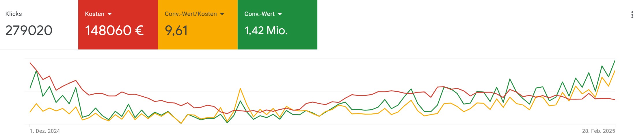
Task: Select the Klicks metric label
Action: pyautogui.click(x=14, y=14)
